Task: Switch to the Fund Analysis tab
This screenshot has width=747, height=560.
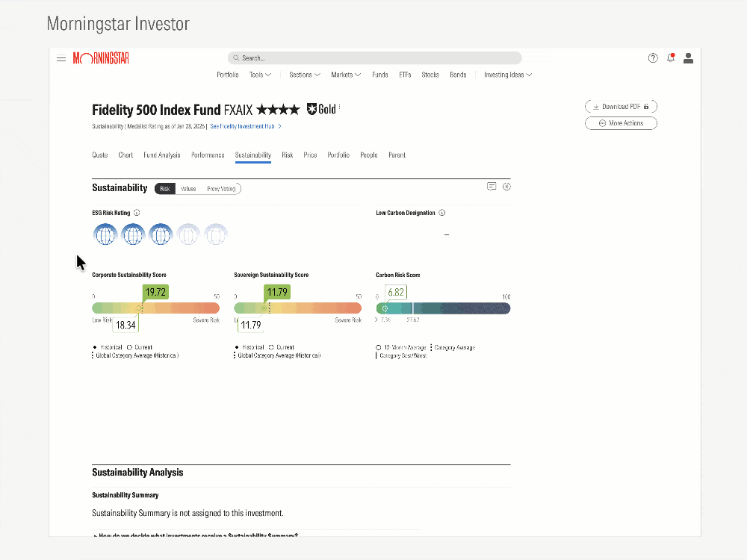Action: tap(162, 155)
